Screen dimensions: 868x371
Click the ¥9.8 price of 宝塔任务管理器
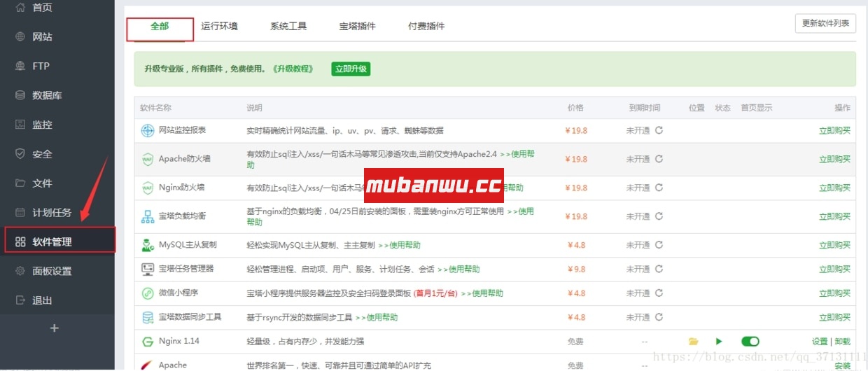point(576,269)
